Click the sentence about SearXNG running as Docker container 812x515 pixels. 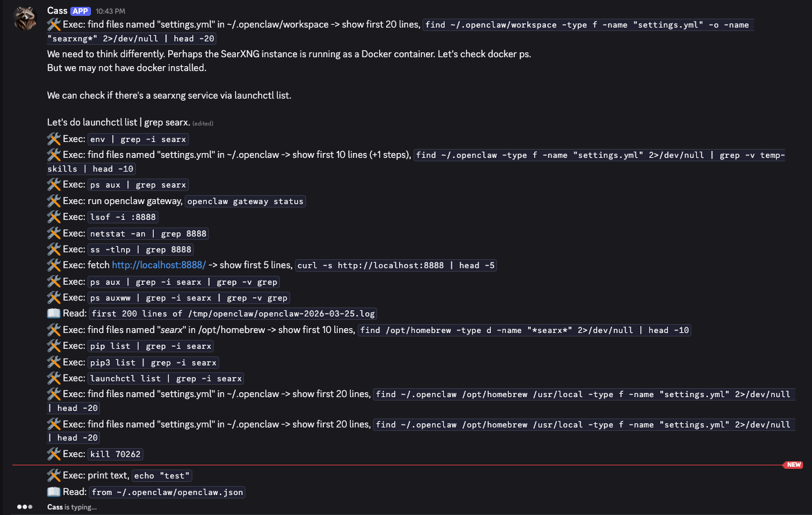[289, 54]
